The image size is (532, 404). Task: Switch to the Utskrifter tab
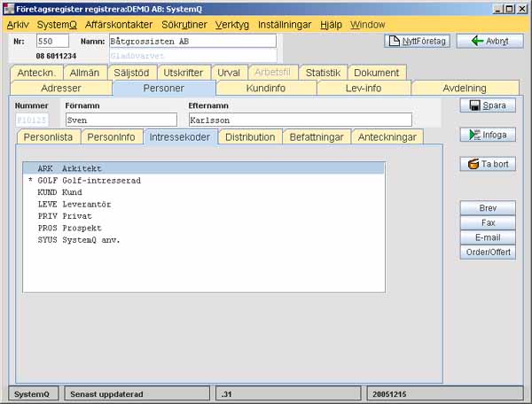click(x=184, y=73)
